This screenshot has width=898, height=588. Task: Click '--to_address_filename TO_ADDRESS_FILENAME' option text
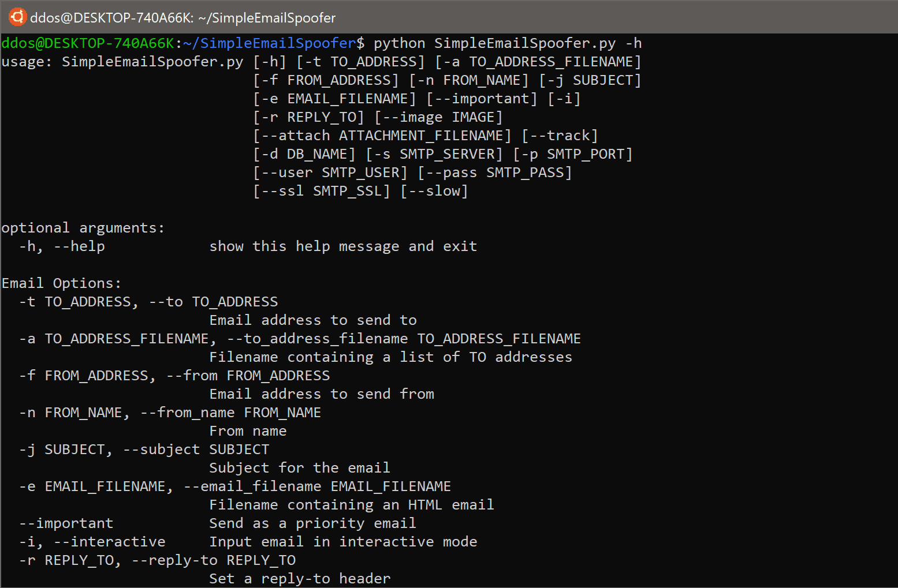point(404,339)
